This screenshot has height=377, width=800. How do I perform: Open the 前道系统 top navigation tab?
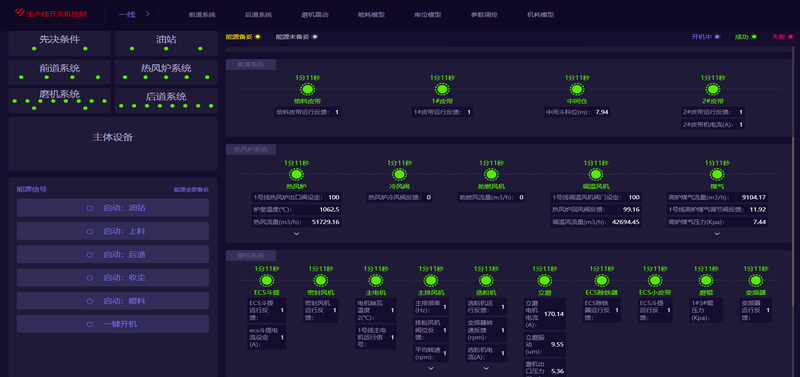(202, 15)
